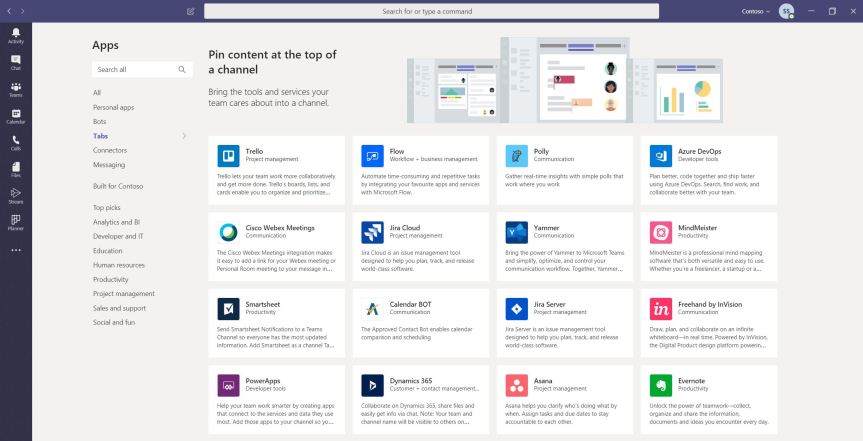The height and width of the screenshot is (441, 863).
Task: Open Calls from the left rail
Action: tap(15, 143)
